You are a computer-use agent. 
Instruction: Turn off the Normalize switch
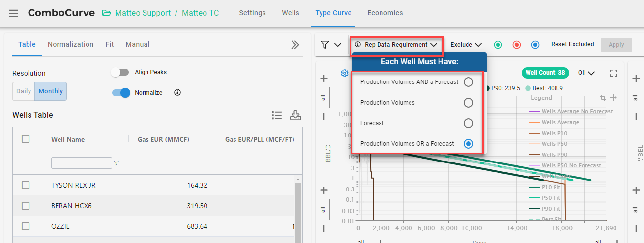click(x=120, y=92)
